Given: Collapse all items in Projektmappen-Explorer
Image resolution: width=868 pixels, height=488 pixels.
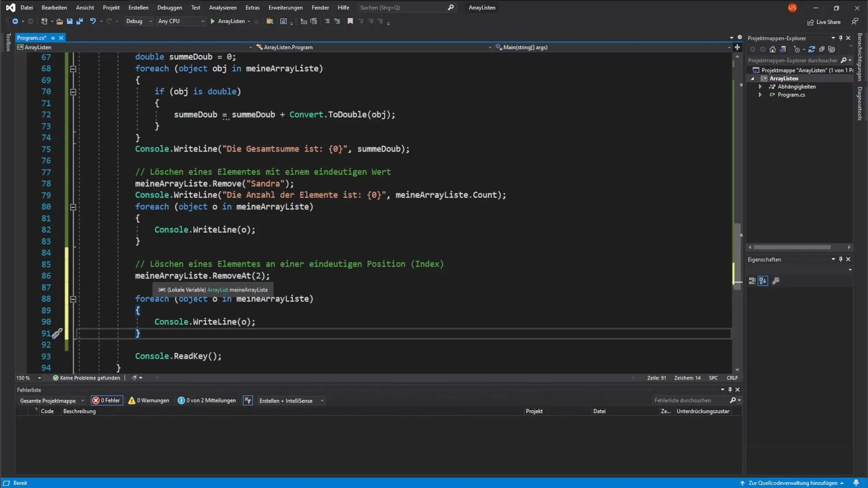Looking at the screenshot, I should (x=822, y=49).
